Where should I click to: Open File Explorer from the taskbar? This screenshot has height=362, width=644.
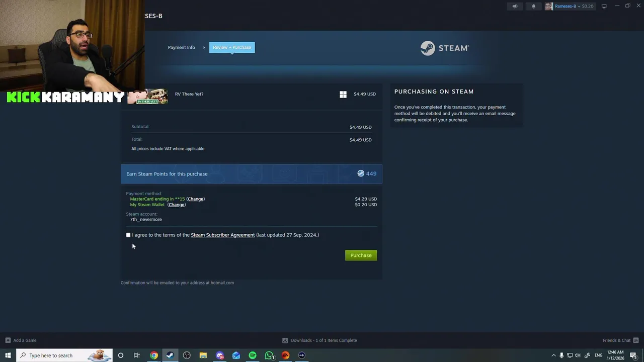pyautogui.click(x=203, y=355)
